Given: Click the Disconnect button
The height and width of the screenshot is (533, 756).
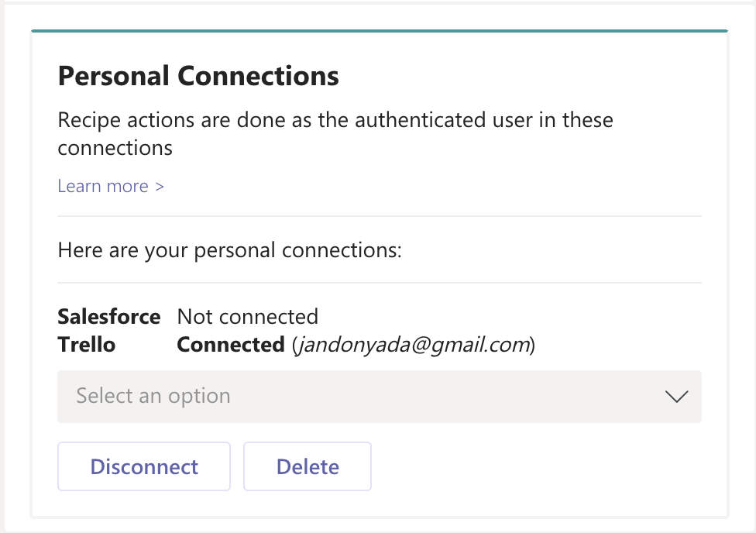Looking at the screenshot, I should (x=143, y=466).
